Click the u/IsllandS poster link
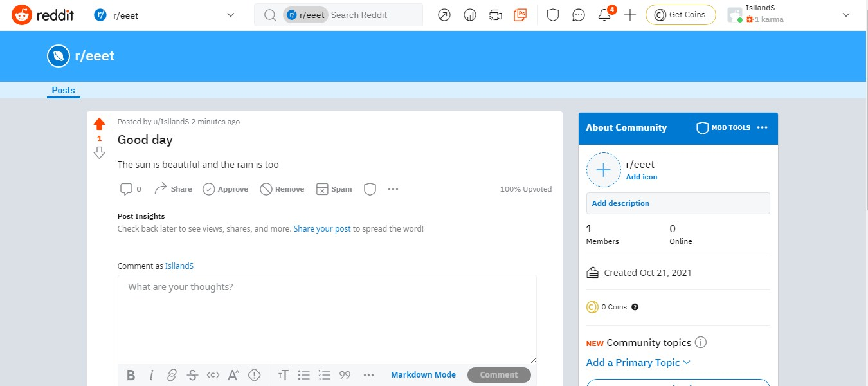The height and width of the screenshot is (386, 868). coord(171,122)
